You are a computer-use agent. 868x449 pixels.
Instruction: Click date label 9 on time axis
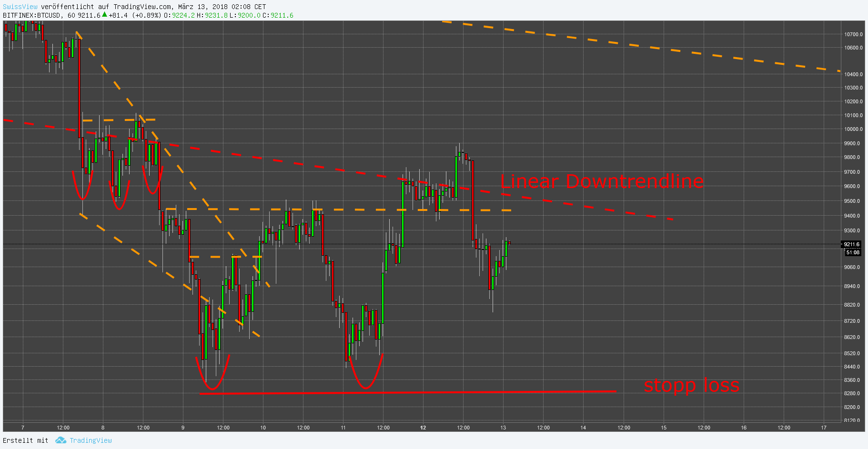pos(183,428)
